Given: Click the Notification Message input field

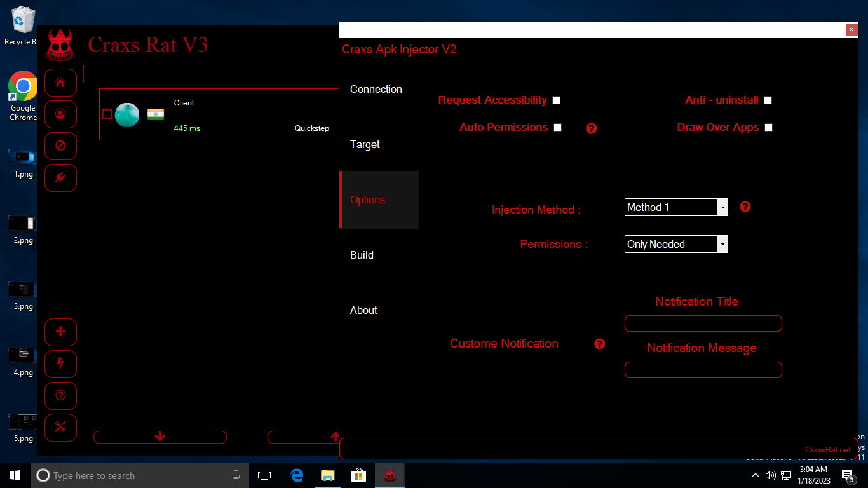Looking at the screenshot, I should tap(703, 370).
